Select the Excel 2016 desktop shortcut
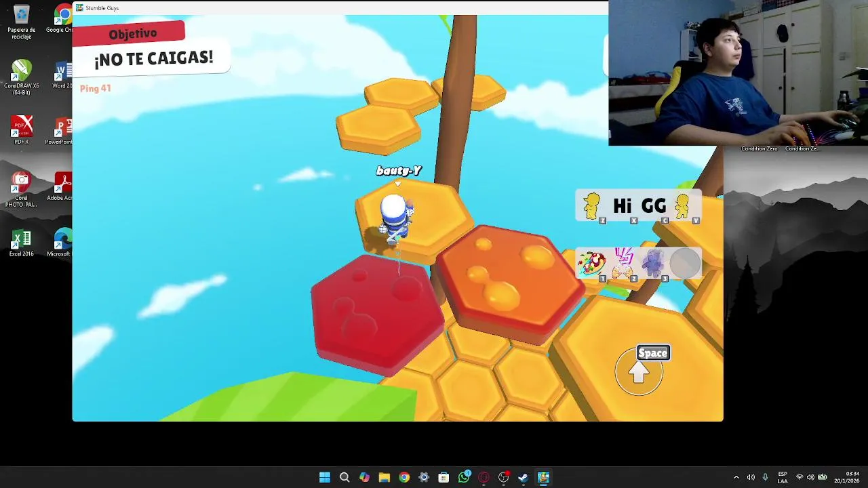Screen dimensions: 868x488 pos(22,243)
